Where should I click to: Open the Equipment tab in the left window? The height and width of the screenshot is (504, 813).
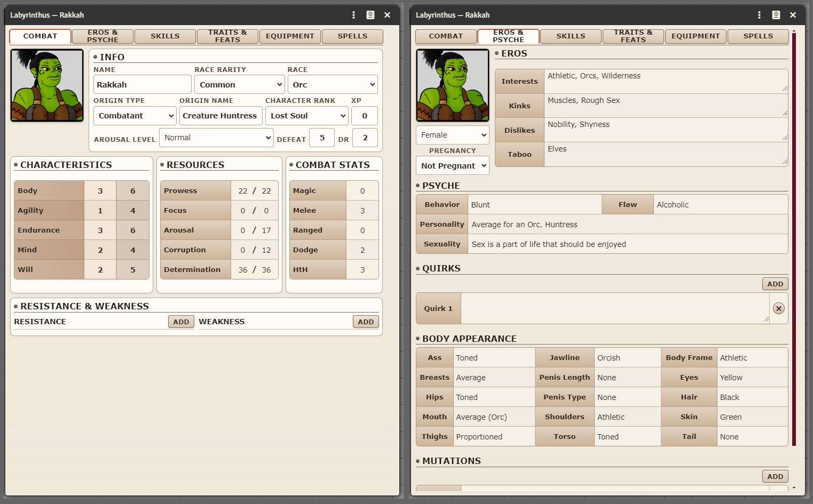point(290,36)
